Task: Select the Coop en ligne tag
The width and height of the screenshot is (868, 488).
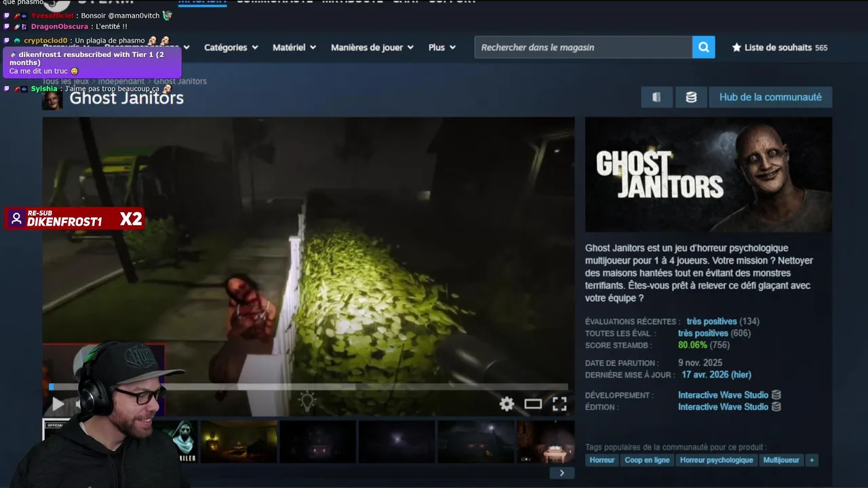Action: coord(647,460)
